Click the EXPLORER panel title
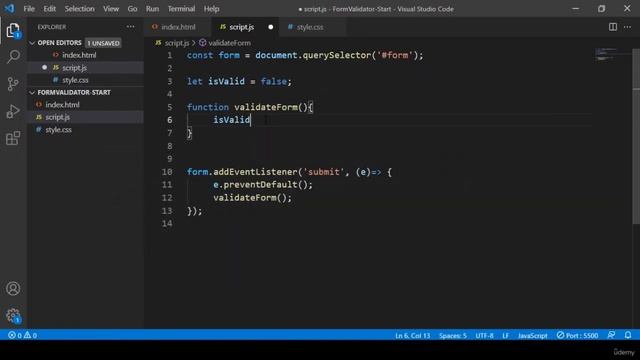The height and width of the screenshot is (360, 640). pyautogui.click(x=52, y=27)
